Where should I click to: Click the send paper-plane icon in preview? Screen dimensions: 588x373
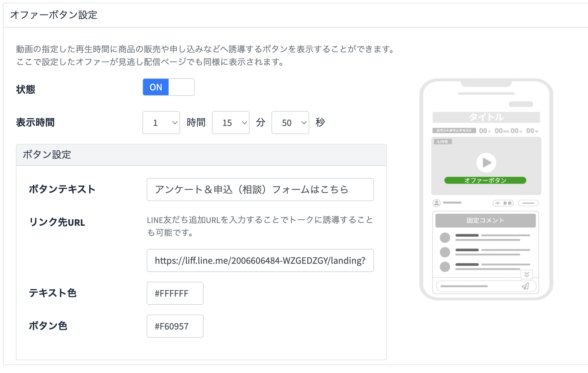[x=526, y=286]
